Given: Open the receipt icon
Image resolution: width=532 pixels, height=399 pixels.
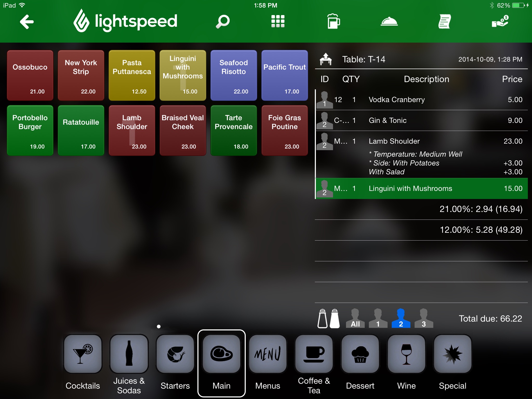Looking at the screenshot, I should click(444, 22).
